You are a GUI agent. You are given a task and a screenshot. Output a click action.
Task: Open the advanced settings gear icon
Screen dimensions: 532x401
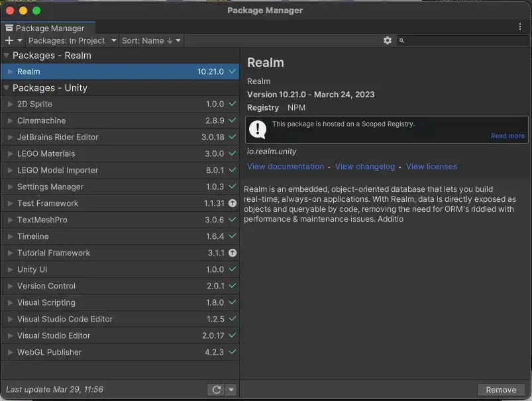coord(388,40)
